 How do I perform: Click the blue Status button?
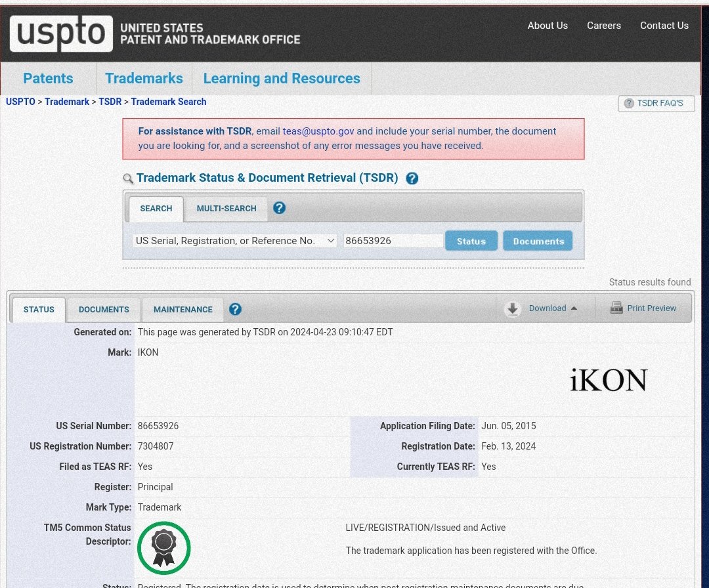(x=471, y=241)
